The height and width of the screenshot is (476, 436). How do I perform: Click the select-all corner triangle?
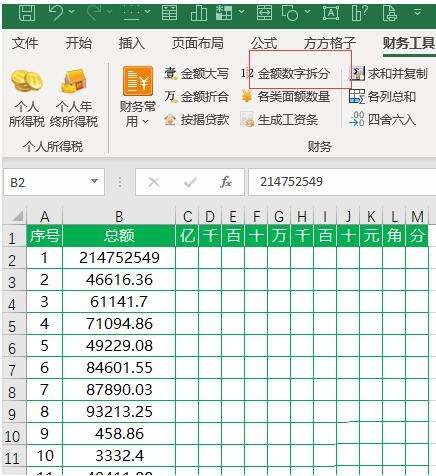coord(17,217)
